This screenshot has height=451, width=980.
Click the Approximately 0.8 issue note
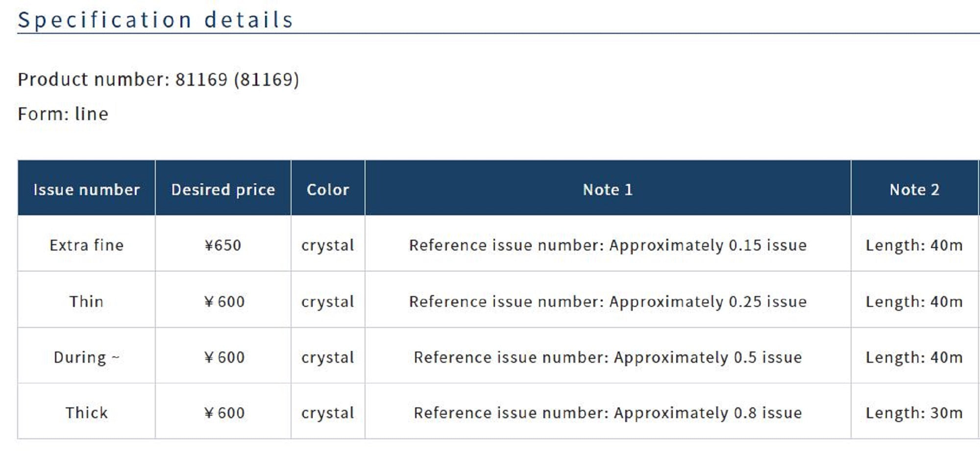point(608,413)
